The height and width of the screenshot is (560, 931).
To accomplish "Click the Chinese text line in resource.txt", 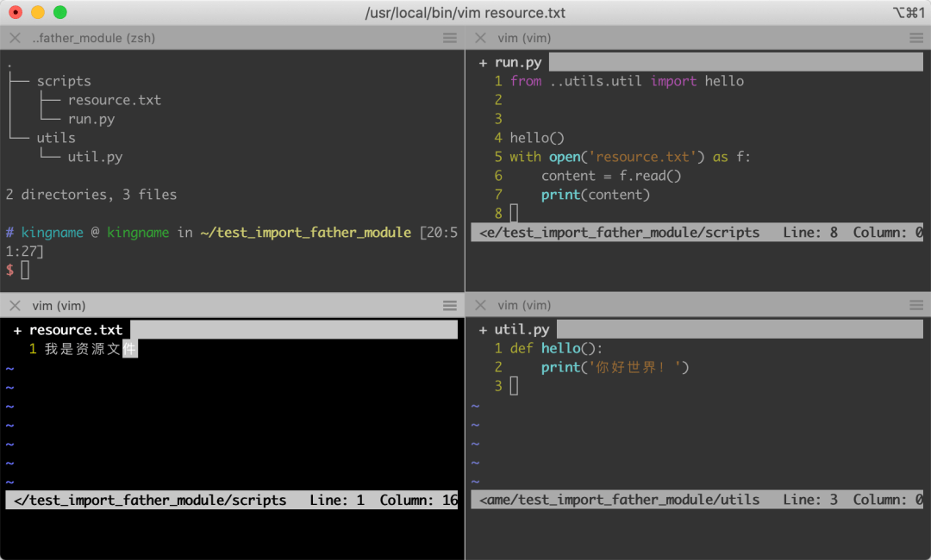I will tap(91, 349).
